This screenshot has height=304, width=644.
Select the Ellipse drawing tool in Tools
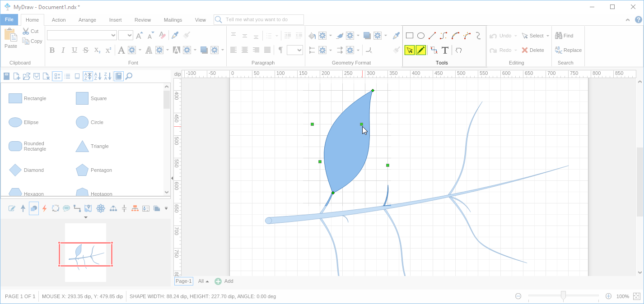(x=421, y=36)
